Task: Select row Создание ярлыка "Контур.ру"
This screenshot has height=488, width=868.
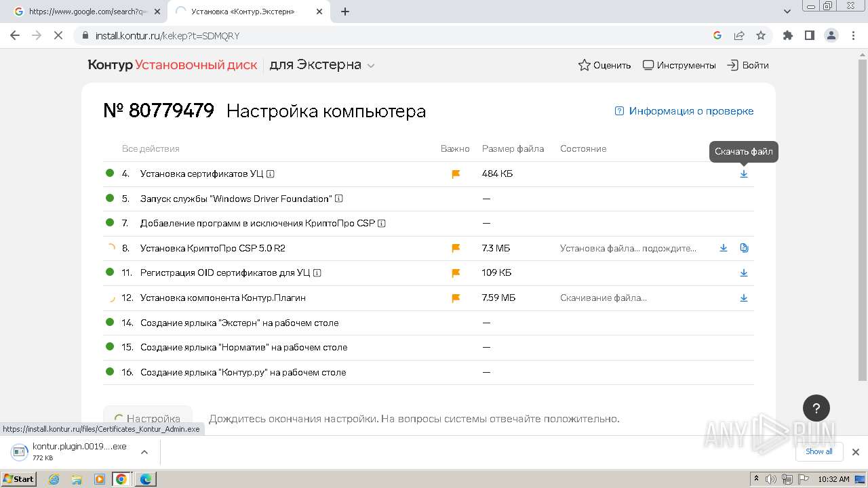Action: [x=429, y=372]
